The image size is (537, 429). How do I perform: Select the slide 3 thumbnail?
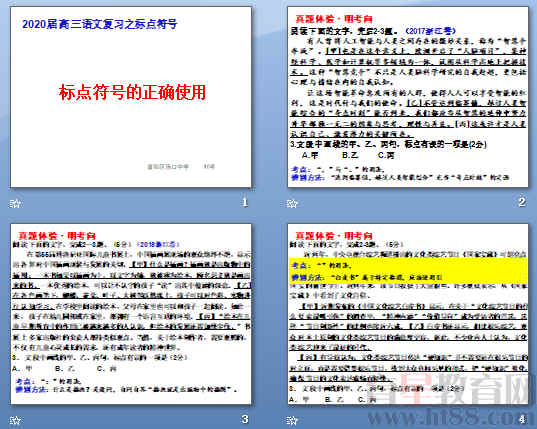(131, 314)
